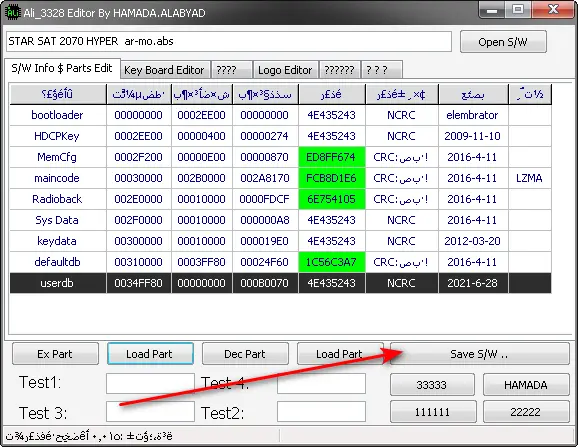Select the '??????' tab

point(340,70)
